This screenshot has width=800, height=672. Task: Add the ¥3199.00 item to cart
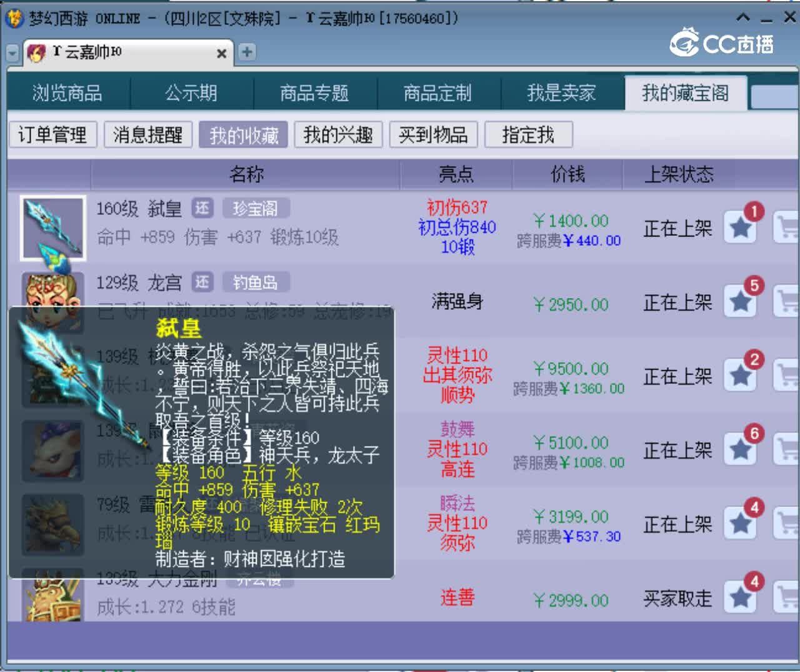coord(786,523)
